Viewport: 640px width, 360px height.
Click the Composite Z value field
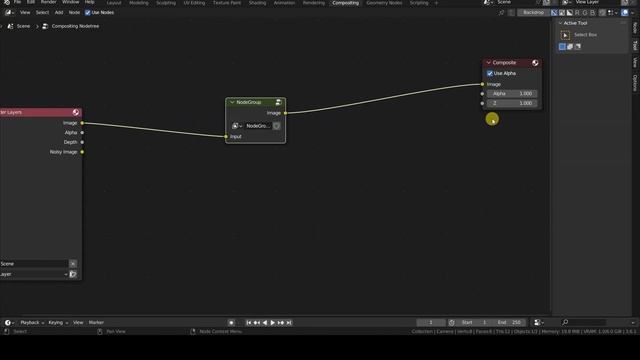pos(512,103)
